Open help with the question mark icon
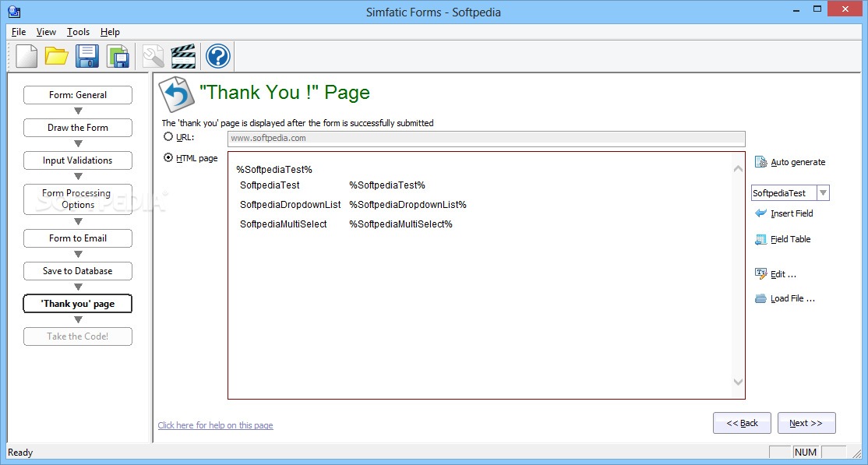Image resolution: width=868 pixels, height=465 pixels. (217, 56)
